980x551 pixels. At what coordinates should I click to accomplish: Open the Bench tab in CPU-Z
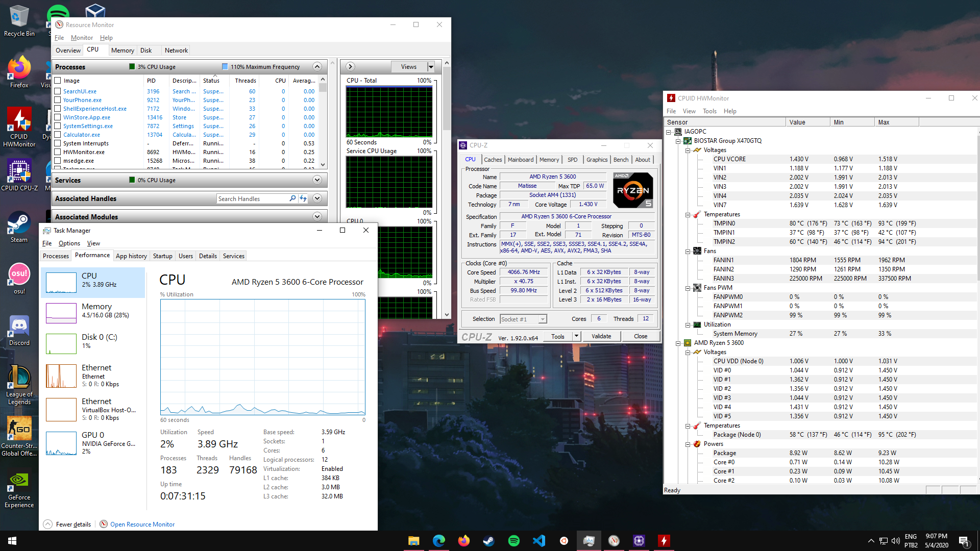coord(621,160)
